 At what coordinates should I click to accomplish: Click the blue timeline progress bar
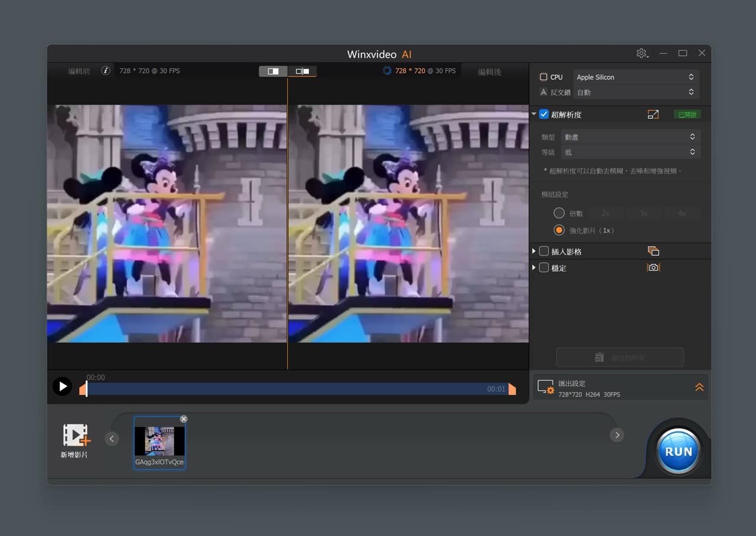coord(298,389)
